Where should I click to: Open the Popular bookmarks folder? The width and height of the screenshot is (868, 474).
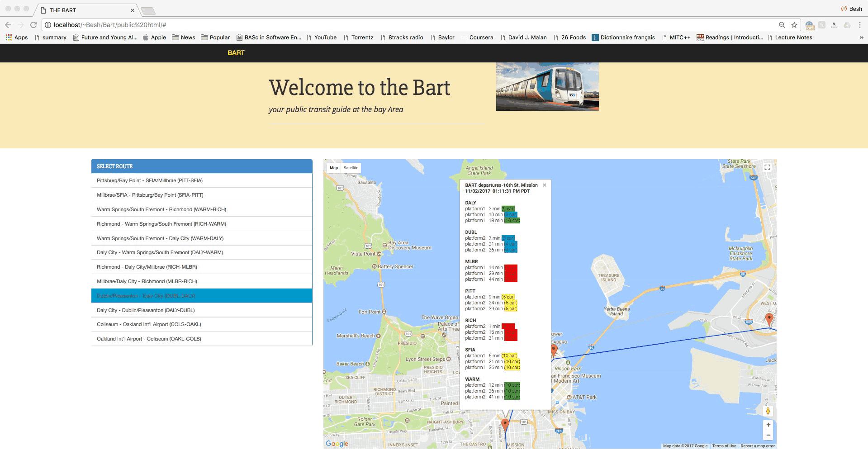pos(215,38)
